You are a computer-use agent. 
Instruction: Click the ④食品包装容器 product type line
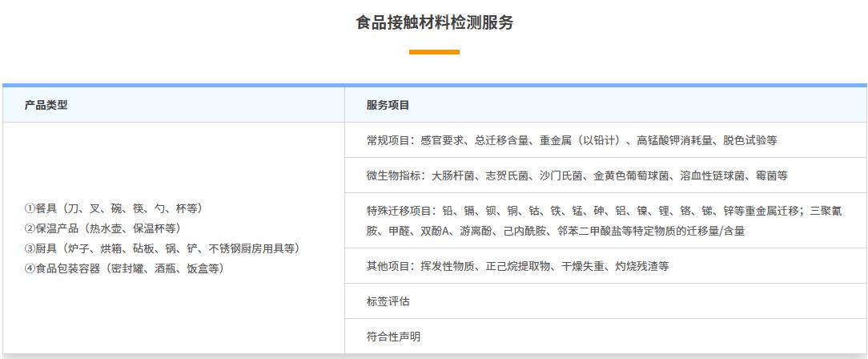(x=127, y=268)
